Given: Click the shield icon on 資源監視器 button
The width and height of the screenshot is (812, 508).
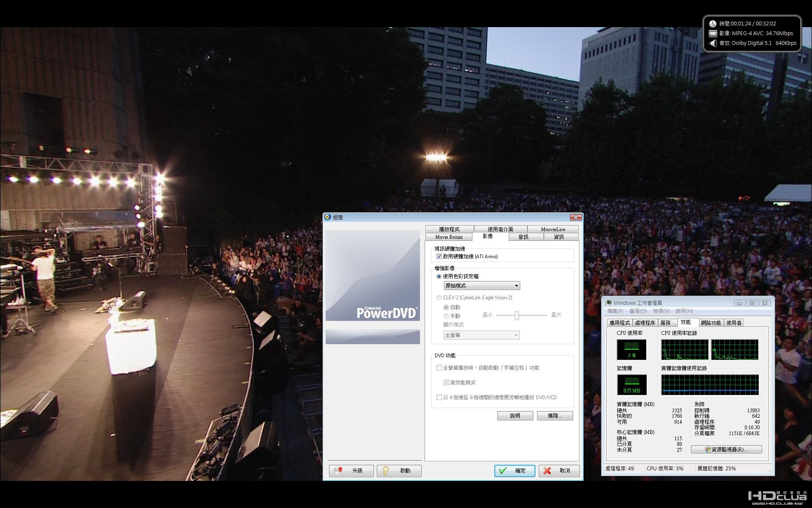Looking at the screenshot, I should (x=708, y=450).
